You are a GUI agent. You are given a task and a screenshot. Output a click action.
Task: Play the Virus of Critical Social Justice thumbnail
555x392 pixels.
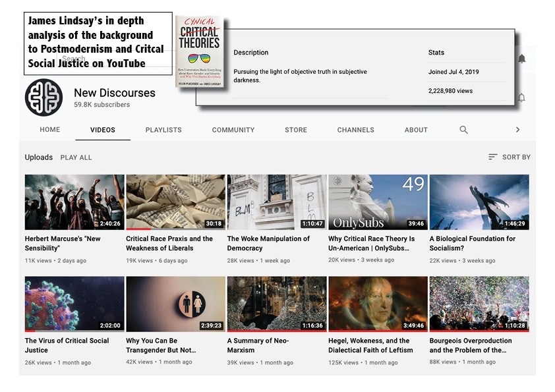pyautogui.click(x=74, y=303)
